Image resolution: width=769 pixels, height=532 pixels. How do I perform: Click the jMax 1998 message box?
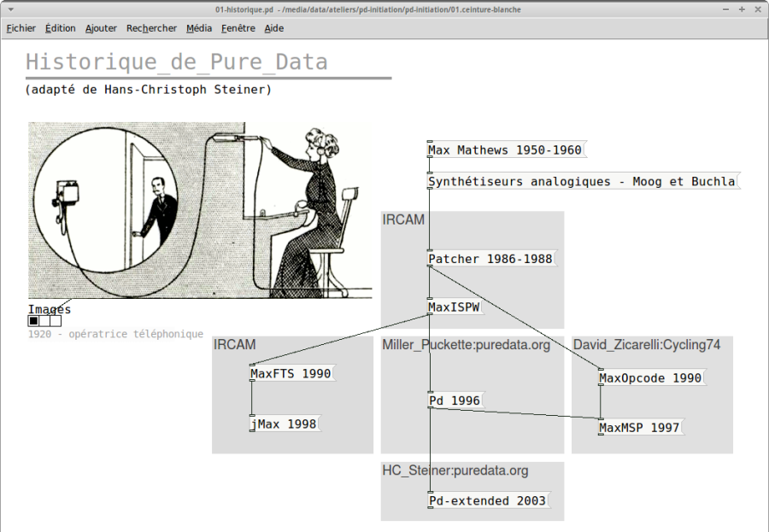[x=285, y=424]
